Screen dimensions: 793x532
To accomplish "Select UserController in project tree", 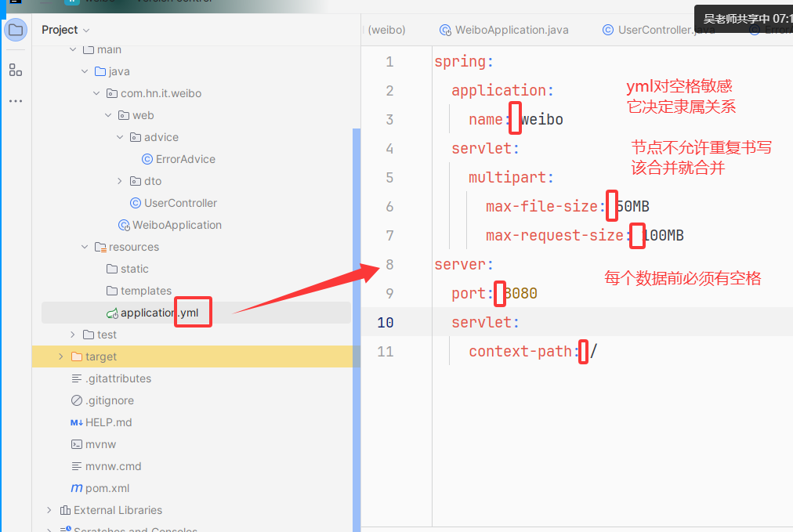I will click(x=180, y=203).
